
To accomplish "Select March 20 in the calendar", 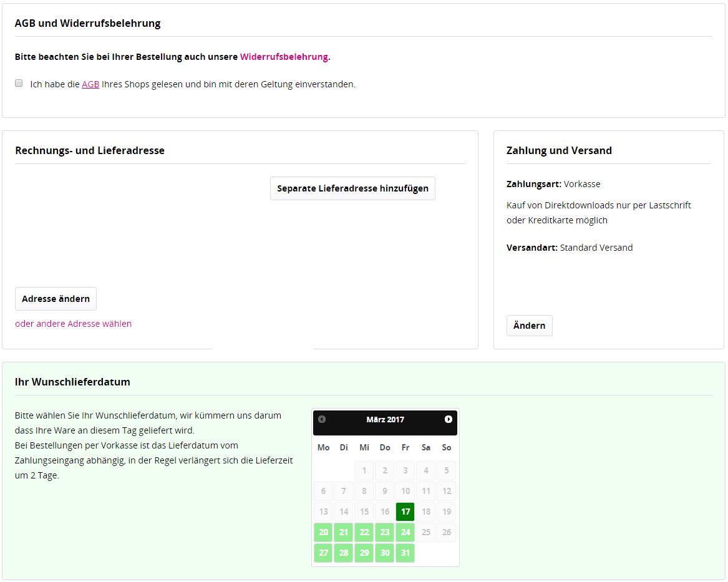I will click(x=323, y=533).
